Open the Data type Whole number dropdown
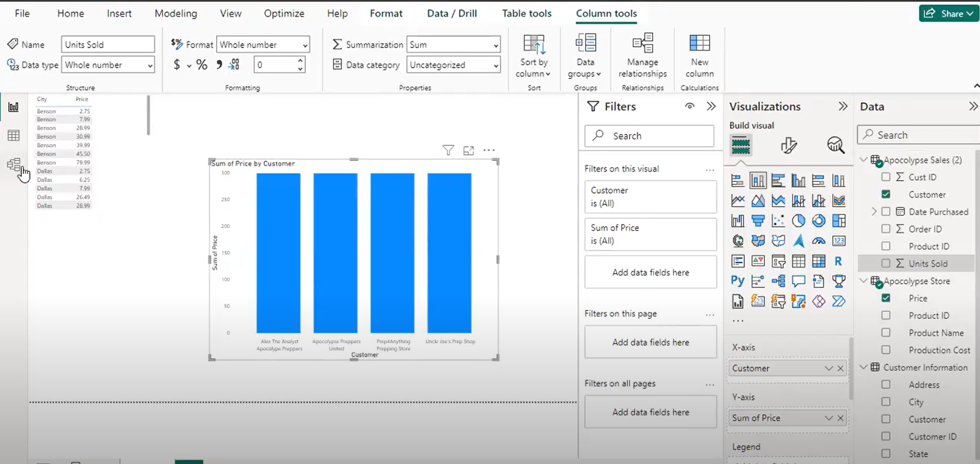Viewport: 980px width, 464px height. (x=108, y=65)
